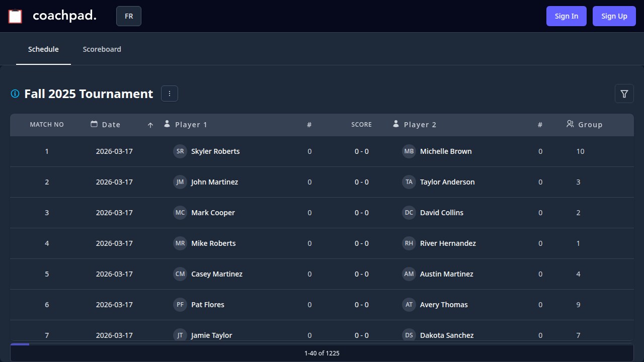Toggle Date column sort arrow
The image size is (644, 362).
point(150,124)
